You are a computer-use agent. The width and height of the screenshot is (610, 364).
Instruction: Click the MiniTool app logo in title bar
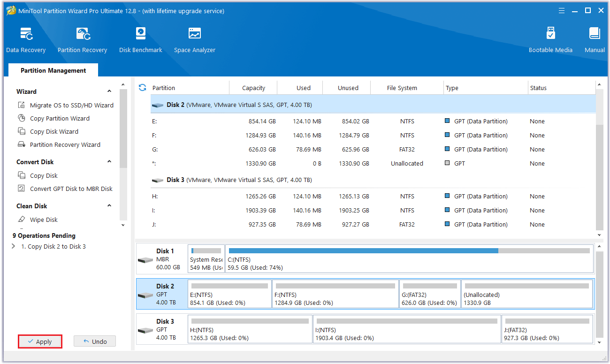pos(11,11)
